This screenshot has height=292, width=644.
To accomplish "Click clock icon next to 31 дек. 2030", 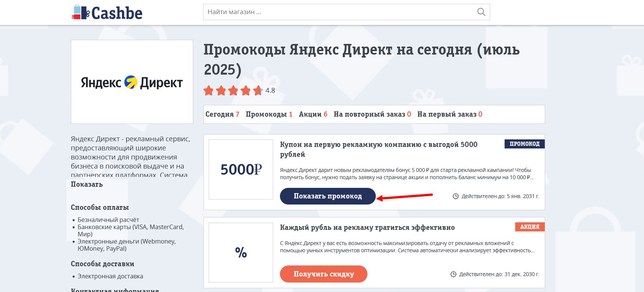I will click(x=453, y=274).
